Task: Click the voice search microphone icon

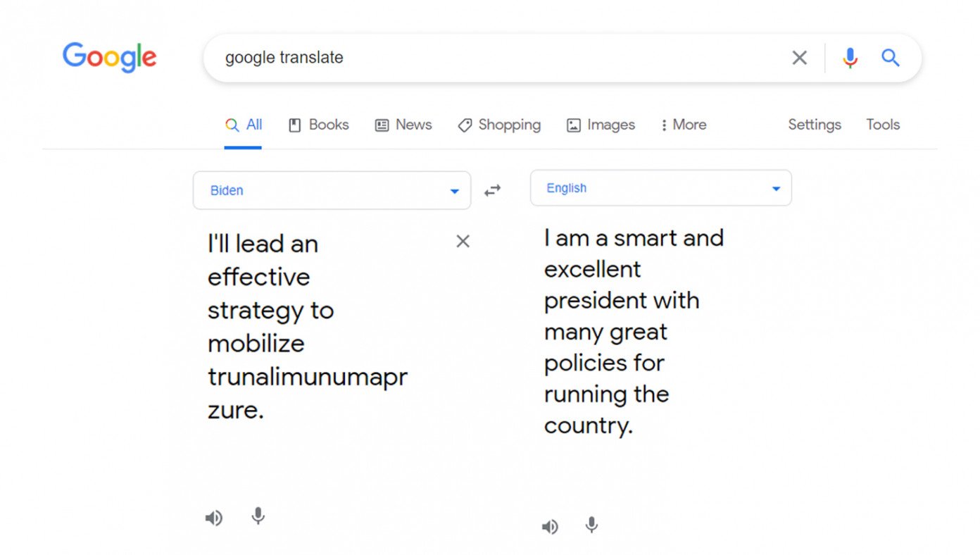Action: point(850,58)
